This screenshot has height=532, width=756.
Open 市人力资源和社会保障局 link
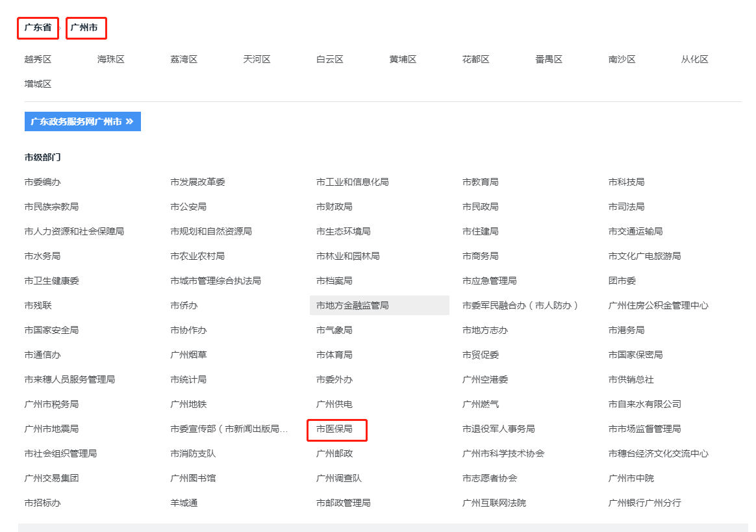(x=74, y=231)
